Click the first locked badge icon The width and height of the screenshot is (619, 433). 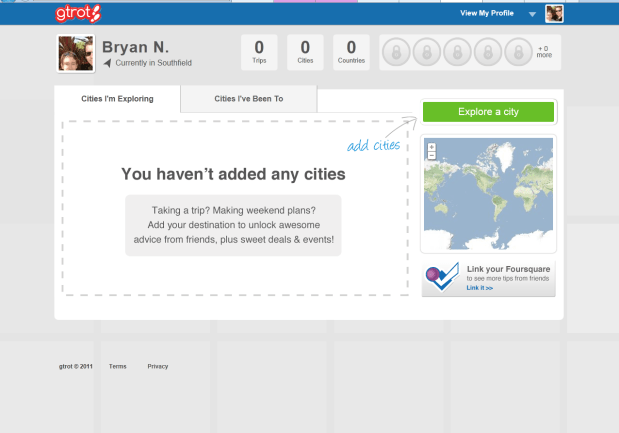pyautogui.click(x=396, y=52)
